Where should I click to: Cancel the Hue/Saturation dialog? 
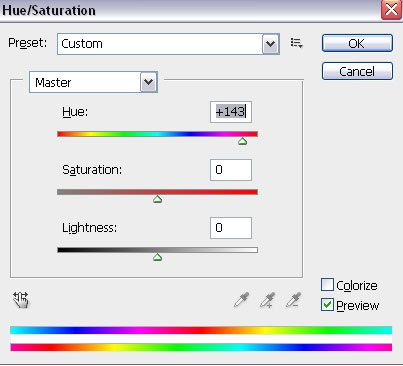pos(357,71)
